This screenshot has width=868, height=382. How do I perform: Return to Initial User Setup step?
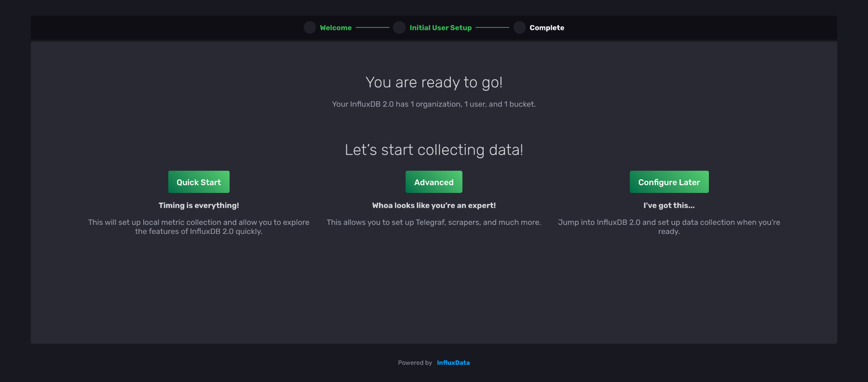tap(440, 28)
